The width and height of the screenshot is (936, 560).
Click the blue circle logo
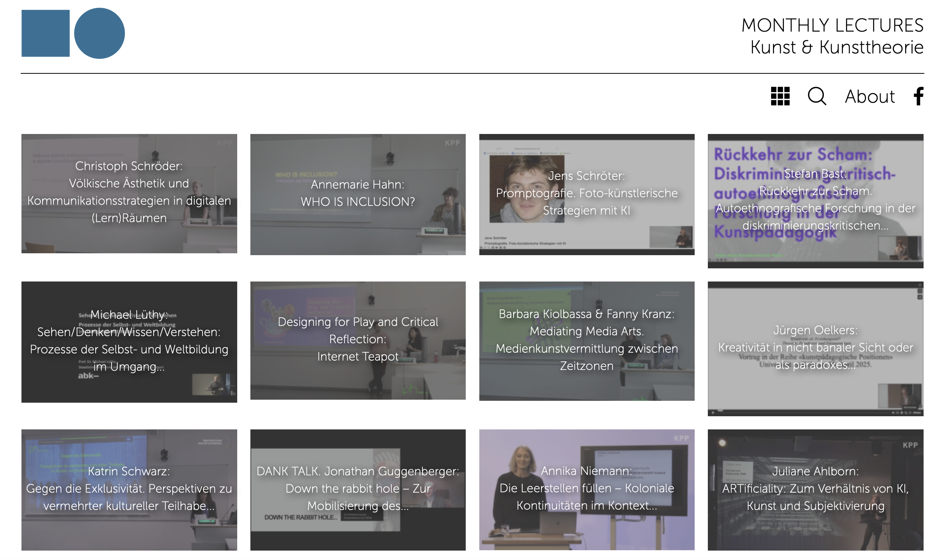click(x=99, y=33)
